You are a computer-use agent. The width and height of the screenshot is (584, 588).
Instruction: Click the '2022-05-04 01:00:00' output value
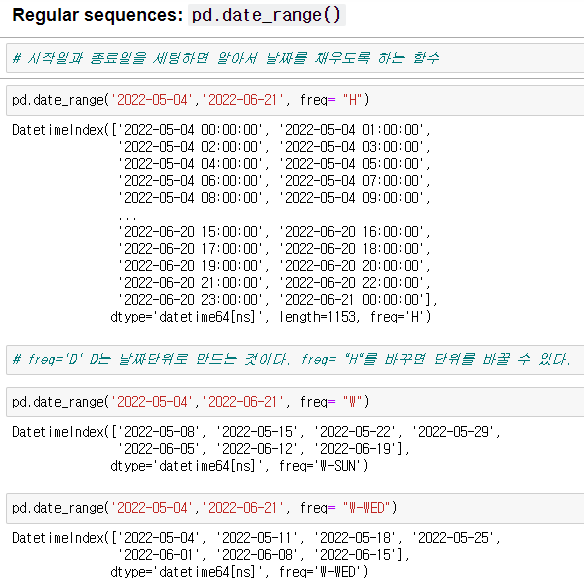click(352, 130)
